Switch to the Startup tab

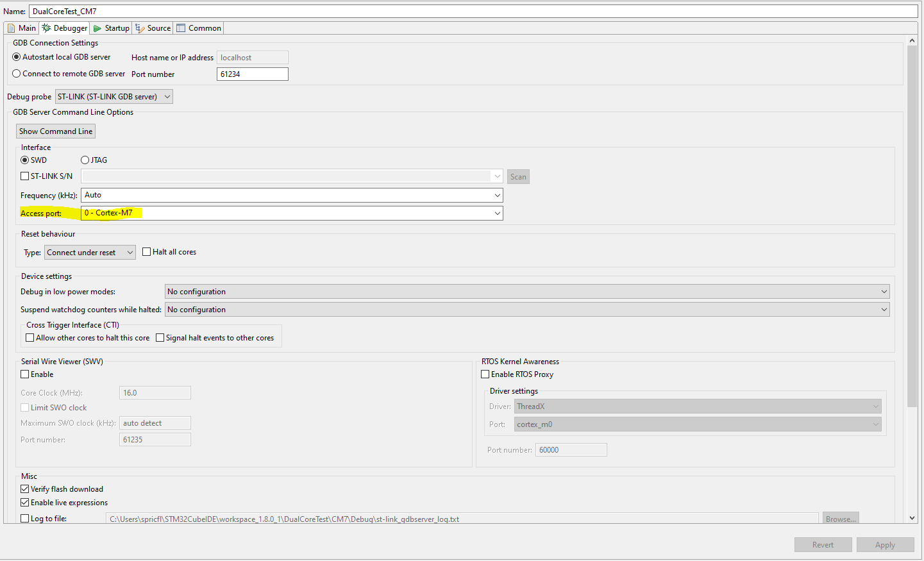tap(111, 28)
